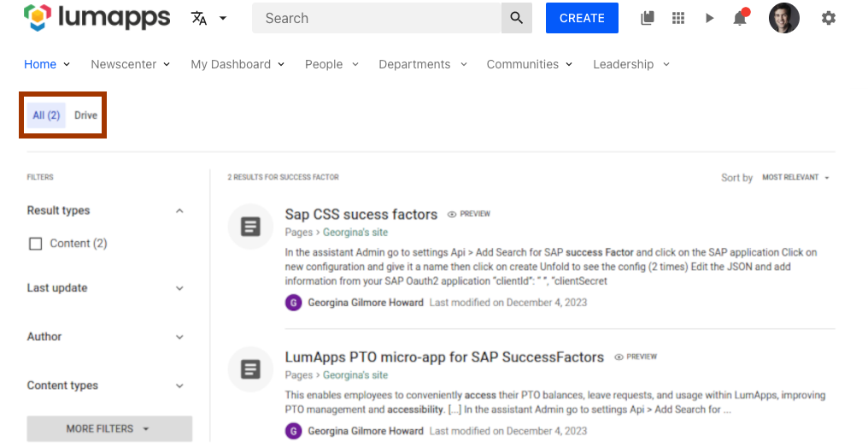Select the All (2) tab
Viewport: 868px width, 448px height.
(46, 115)
